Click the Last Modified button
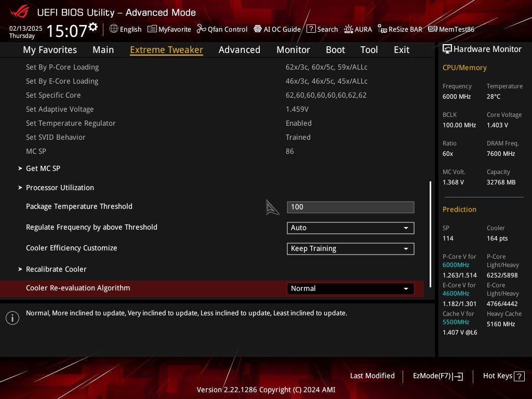 point(372,376)
